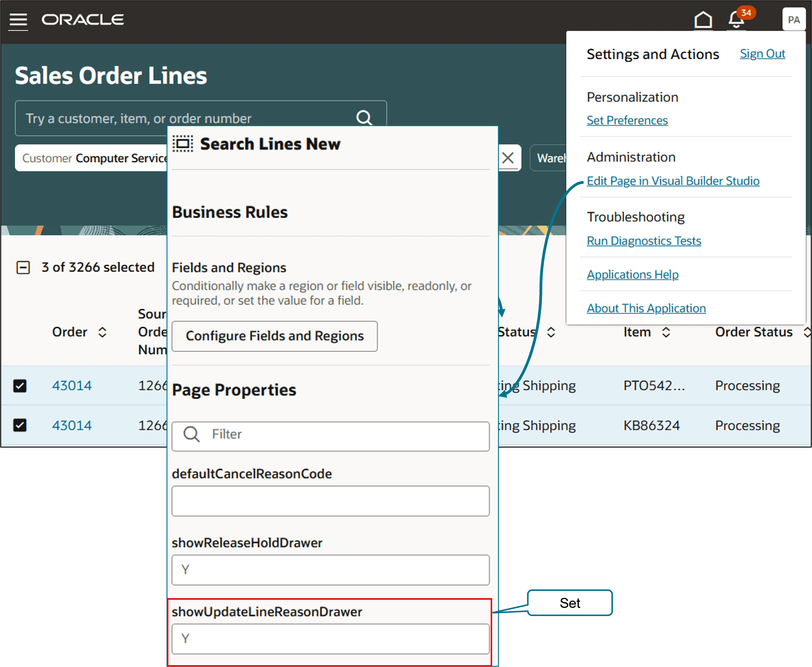Click the showUpdateLineReasonDrawer input field
The width and height of the screenshot is (812, 667).
coord(330,639)
